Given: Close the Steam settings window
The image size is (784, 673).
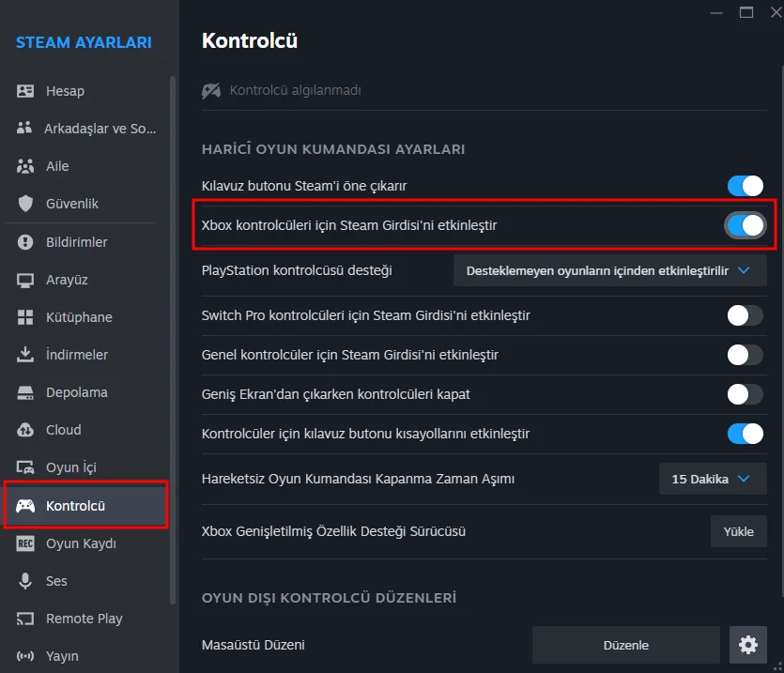Looking at the screenshot, I should (776, 12).
